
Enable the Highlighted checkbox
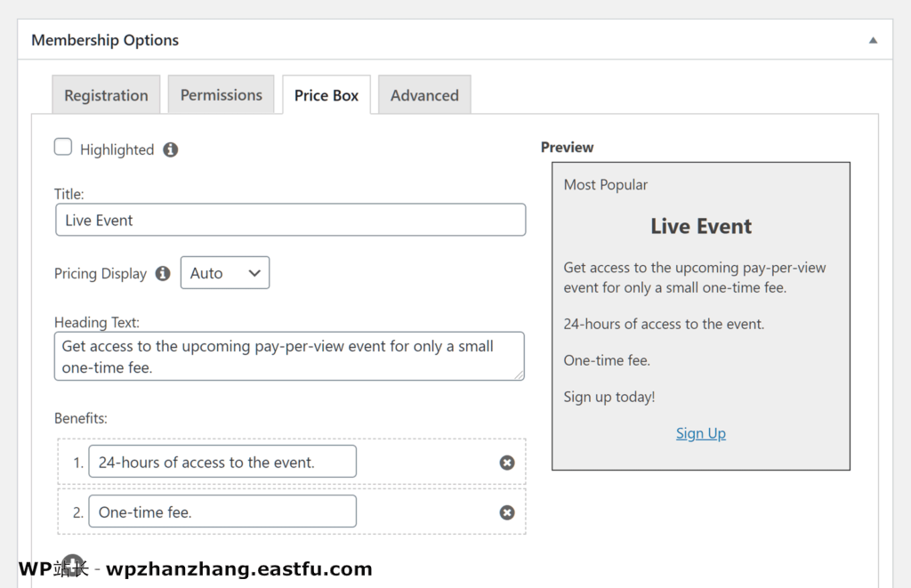63,147
